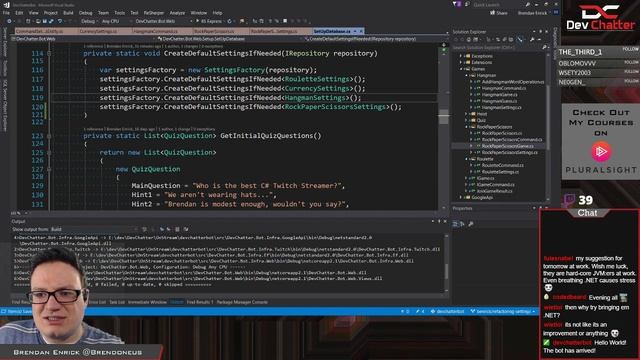
Task: Open the ReSharper menu
Action: (x=154, y=13)
